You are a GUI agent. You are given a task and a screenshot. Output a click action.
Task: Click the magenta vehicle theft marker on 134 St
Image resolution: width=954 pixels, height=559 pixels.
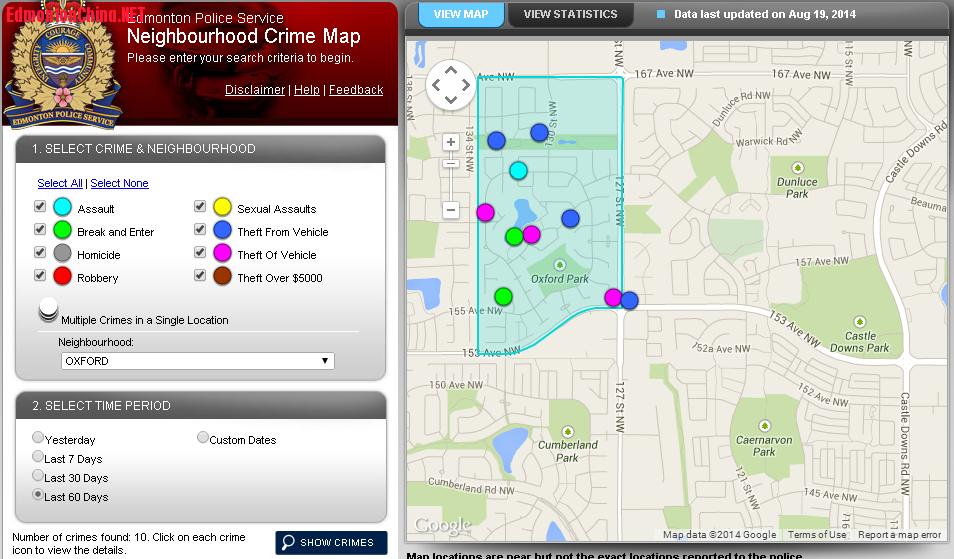coord(485,212)
